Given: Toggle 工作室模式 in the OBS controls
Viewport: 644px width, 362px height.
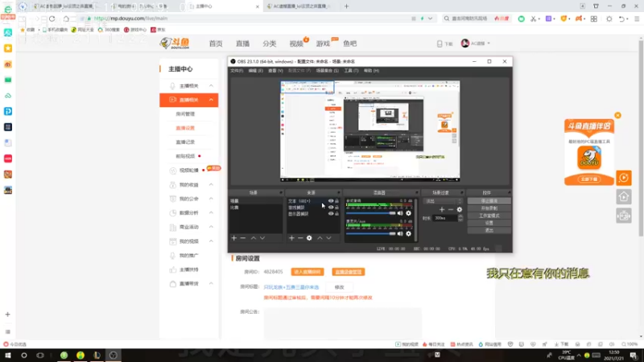Looking at the screenshot, I should (489, 216).
